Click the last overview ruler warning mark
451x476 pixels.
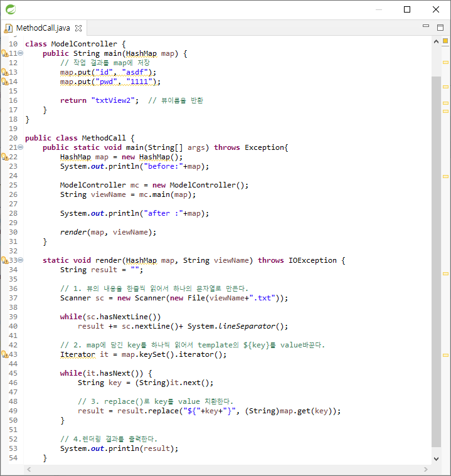[x=445, y=355]
